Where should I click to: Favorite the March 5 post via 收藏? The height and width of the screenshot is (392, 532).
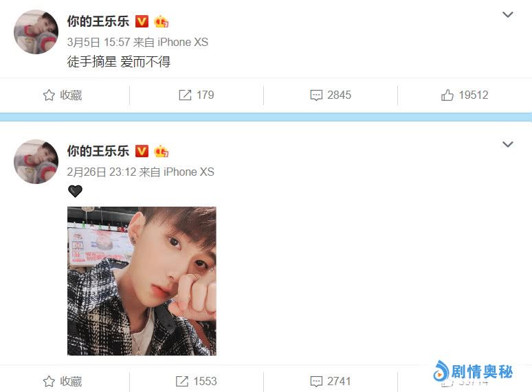[x=63, y=95]
